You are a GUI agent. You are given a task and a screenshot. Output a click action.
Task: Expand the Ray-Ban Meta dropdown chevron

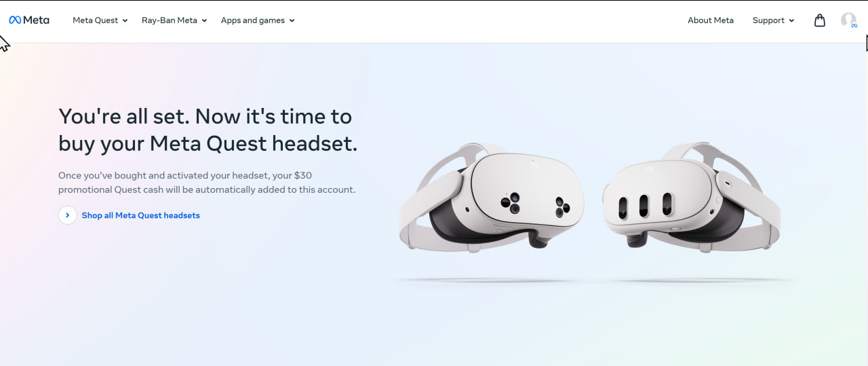pos(204,21)
